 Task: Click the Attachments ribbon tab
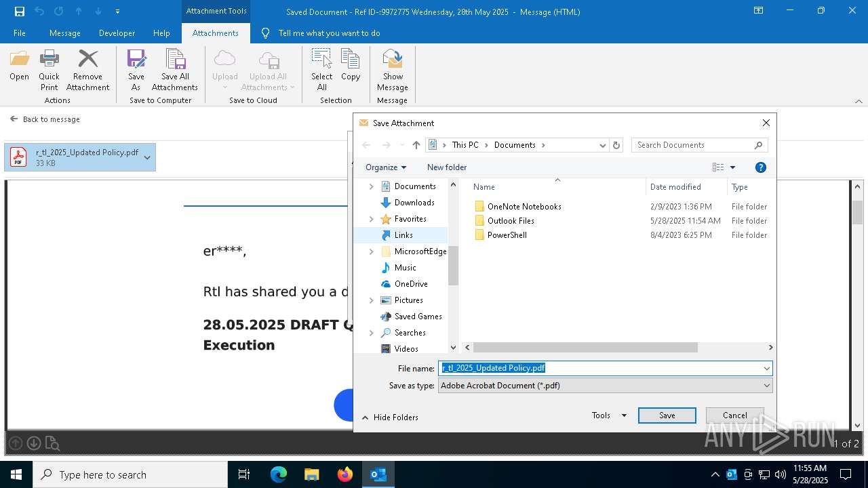point(216,33)
